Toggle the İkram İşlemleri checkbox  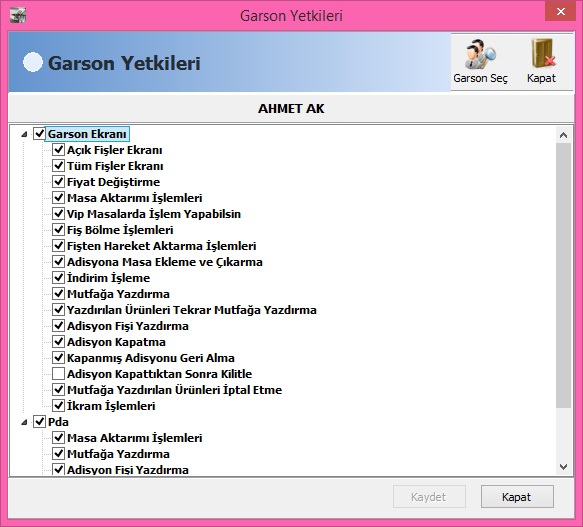tap(58, 406)
